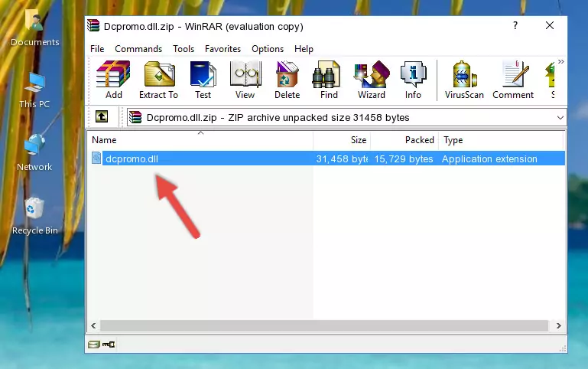Click the horizontal scrollbar right arrow
Screen dimensions: 588x369
pyautogui.click(x=558, y=325)
